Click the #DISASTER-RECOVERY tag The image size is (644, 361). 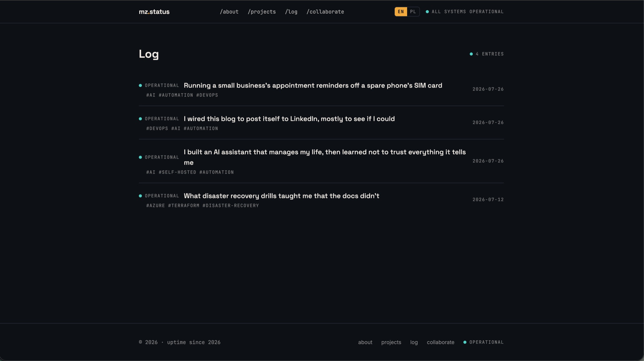point(231,205)
